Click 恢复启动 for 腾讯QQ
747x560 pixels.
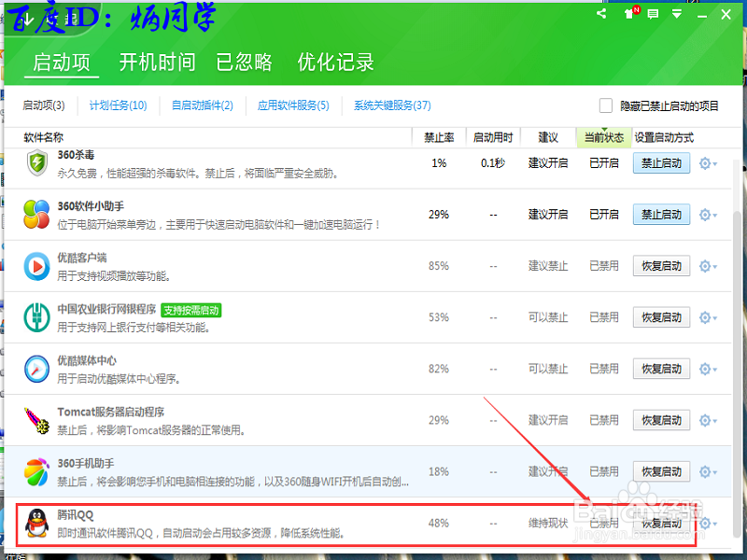pyautogui.click(x=661, y=523)
